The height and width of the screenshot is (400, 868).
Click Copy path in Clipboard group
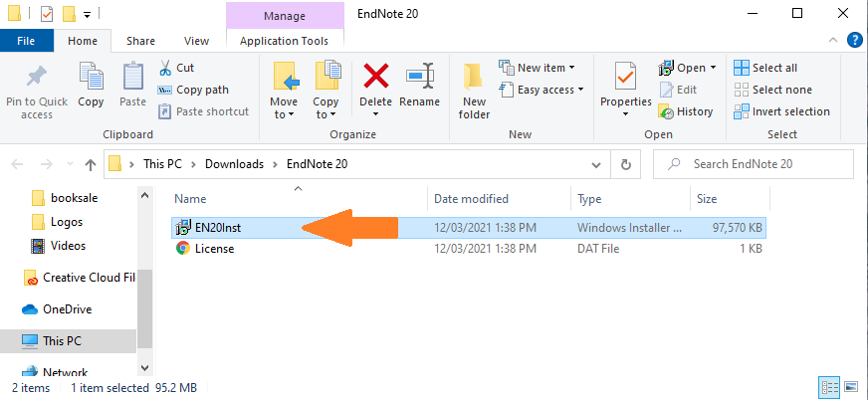193,90
